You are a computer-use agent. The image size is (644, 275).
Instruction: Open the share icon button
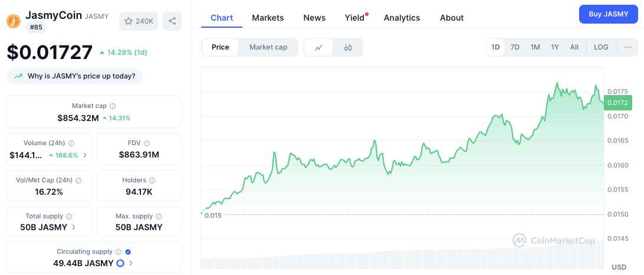[x=172, y=21]
